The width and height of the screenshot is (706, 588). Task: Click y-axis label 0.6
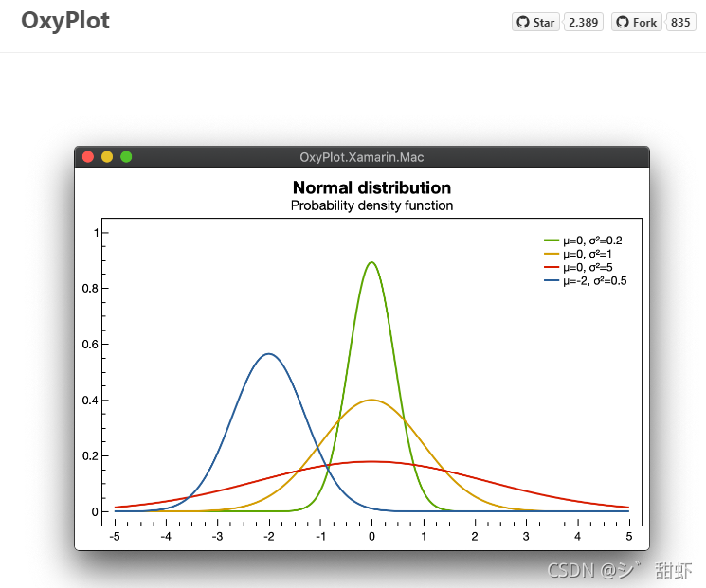[90, 345]
